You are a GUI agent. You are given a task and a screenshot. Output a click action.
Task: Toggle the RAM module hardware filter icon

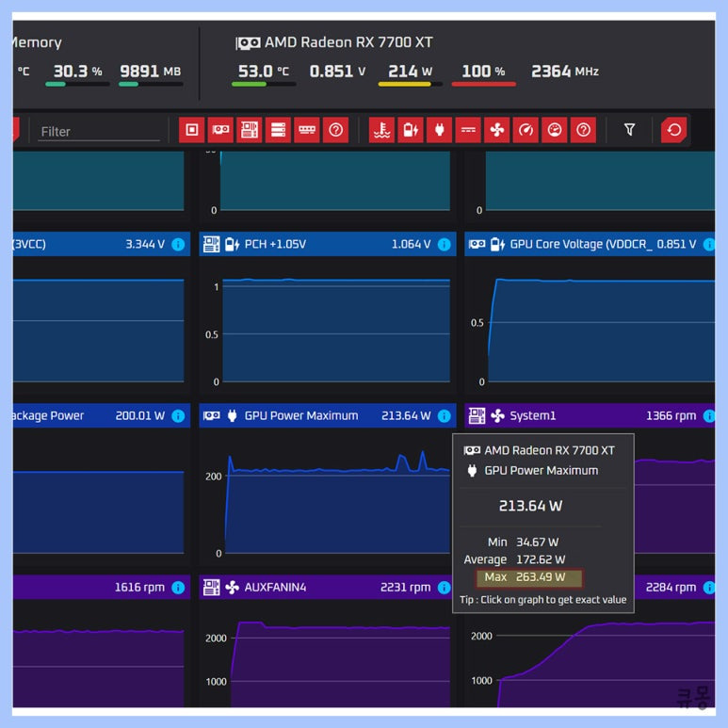pyautogui.click(x=307, y=130)
